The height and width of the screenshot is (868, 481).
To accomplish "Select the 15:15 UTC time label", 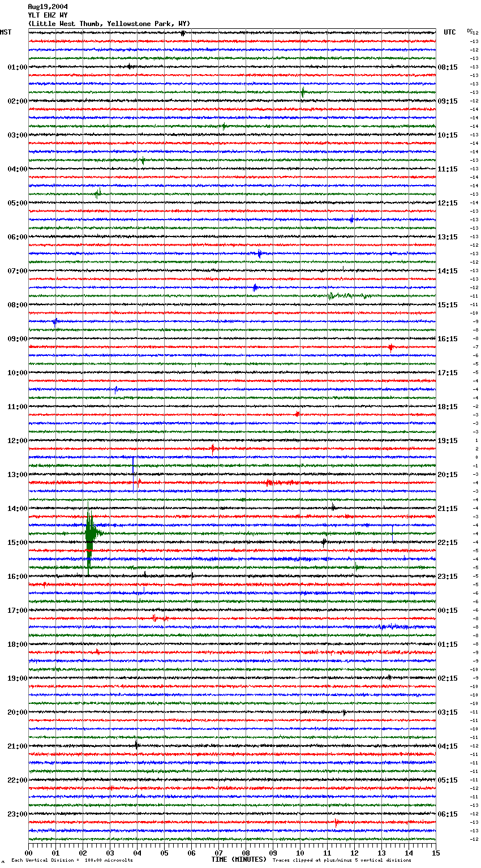I will point(448,305).
